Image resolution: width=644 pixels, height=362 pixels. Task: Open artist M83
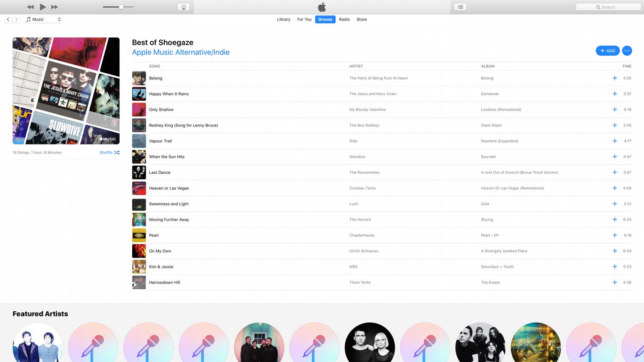(353, 267)
